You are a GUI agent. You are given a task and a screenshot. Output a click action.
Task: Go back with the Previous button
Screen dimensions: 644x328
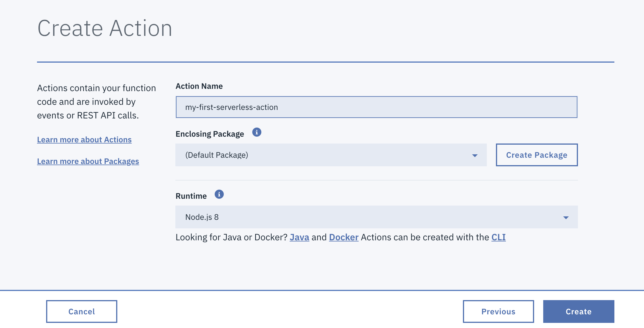pos(498,311)
